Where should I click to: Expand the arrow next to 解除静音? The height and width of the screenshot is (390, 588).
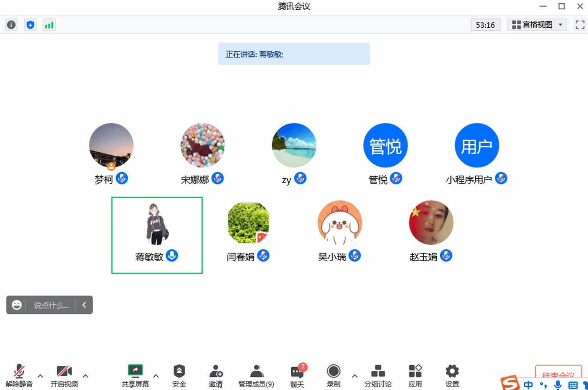pyautogui.click(x=40, y=376)
